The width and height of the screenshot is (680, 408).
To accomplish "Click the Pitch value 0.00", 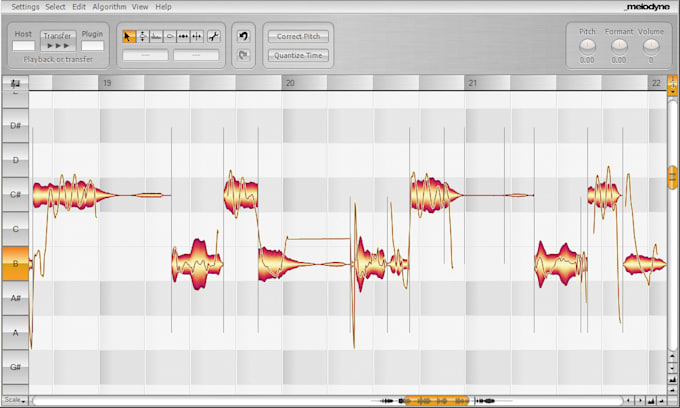I will [x=587, y=60].
